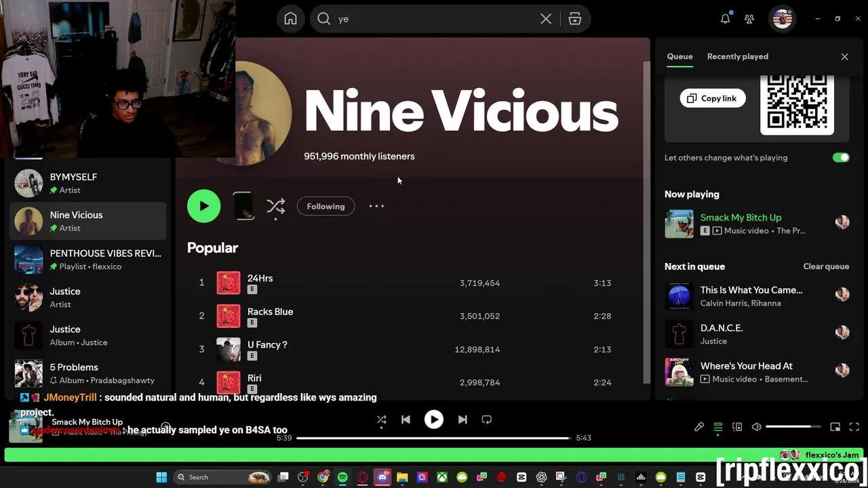Open the Windows Start menu
This screenshot has width=868, height=488.
pos(161,477)
